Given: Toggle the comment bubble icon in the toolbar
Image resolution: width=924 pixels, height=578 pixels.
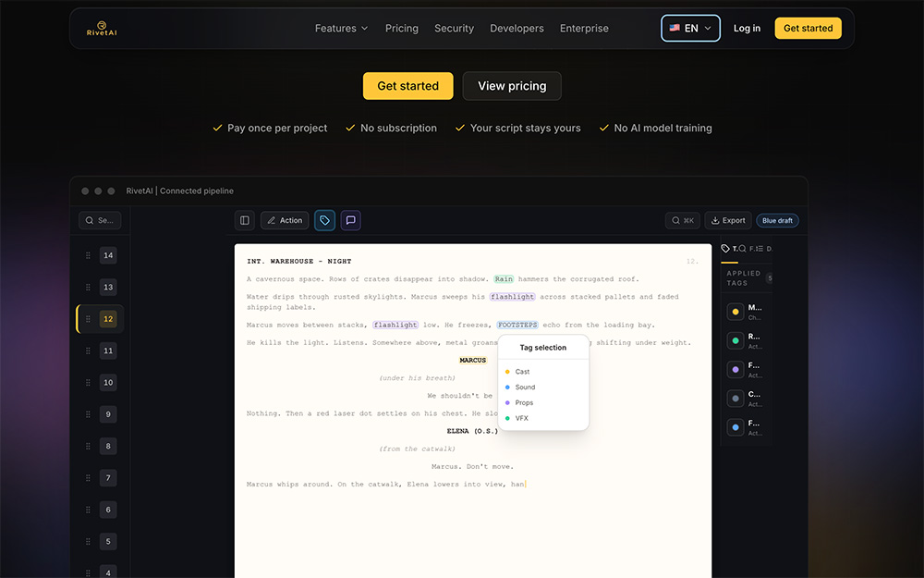Looking at the screenshot, I should 350,220.
